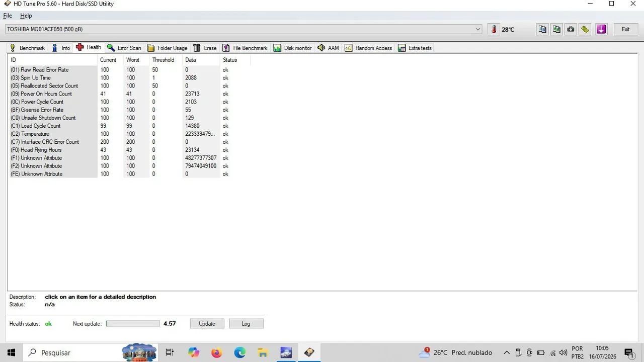644x362 pixels.
Task: Click the safely remove hardware USB tray icon
Action: pos(518,352)
